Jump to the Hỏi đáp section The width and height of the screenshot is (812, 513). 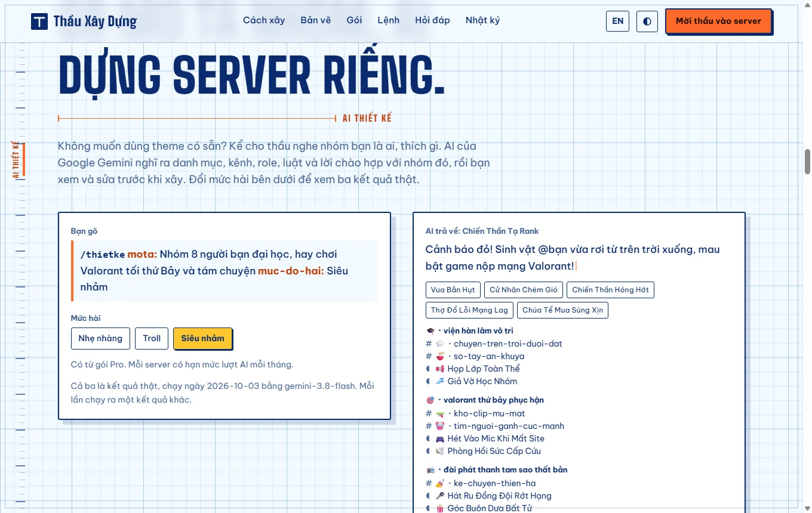432,20
